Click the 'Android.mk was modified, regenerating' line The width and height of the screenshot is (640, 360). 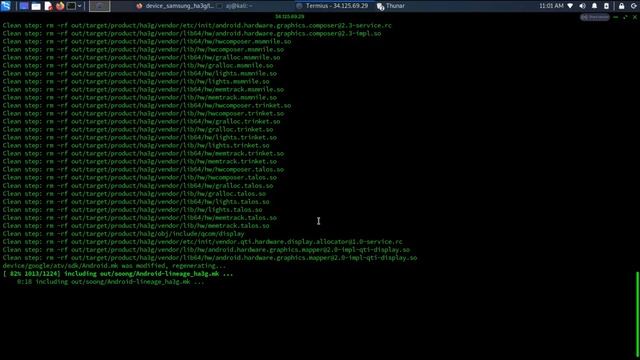(x=114, y=266)
